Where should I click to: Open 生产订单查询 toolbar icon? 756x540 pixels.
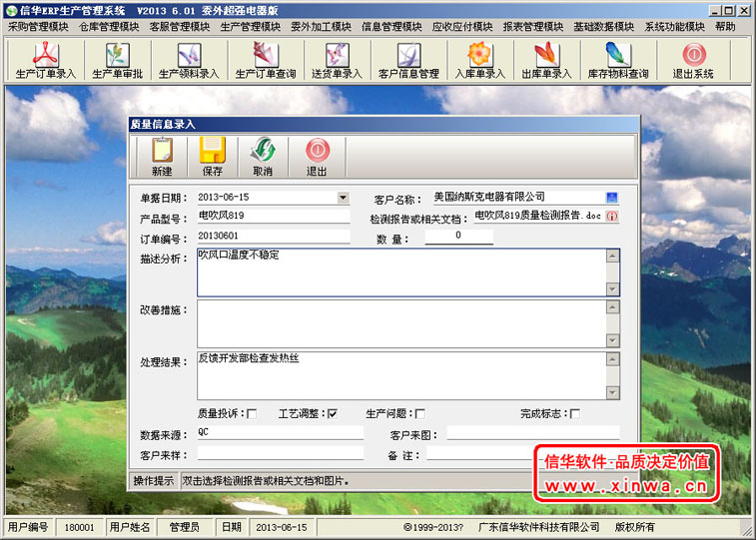[x=266, y=60]
